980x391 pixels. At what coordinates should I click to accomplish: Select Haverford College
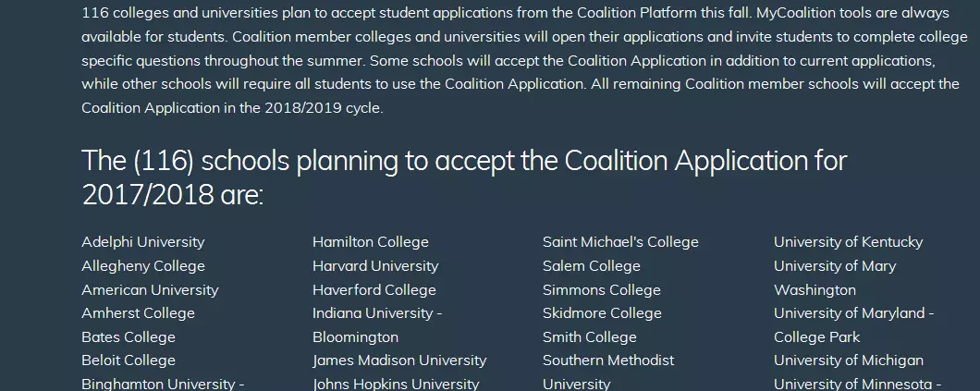coord(374,290)
